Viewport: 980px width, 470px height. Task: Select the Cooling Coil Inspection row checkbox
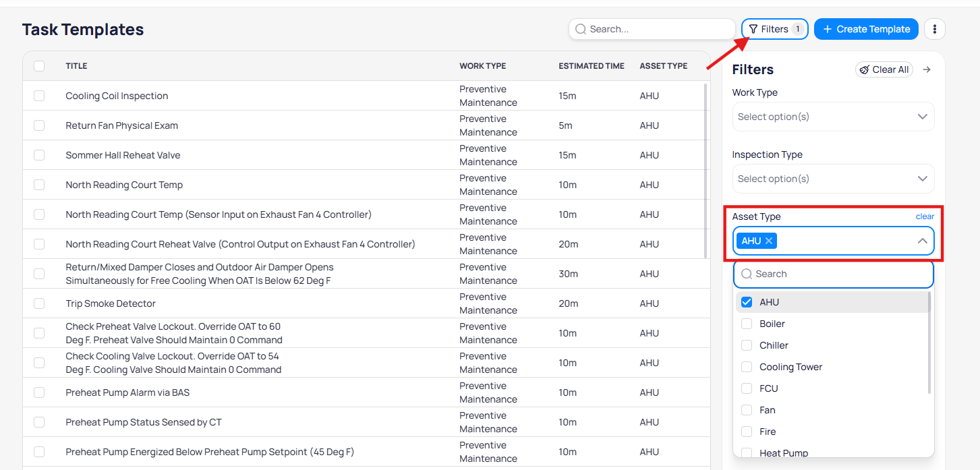point(39,96)
